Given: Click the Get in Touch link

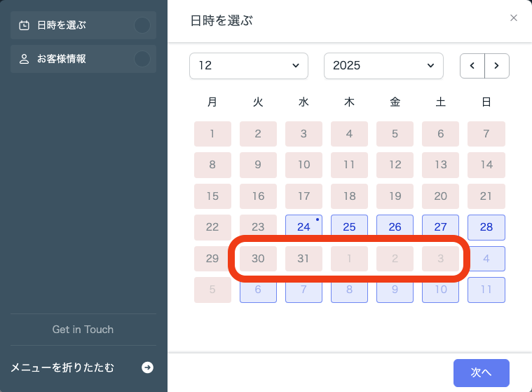Looking at the screenshot, I should (83, 330).
